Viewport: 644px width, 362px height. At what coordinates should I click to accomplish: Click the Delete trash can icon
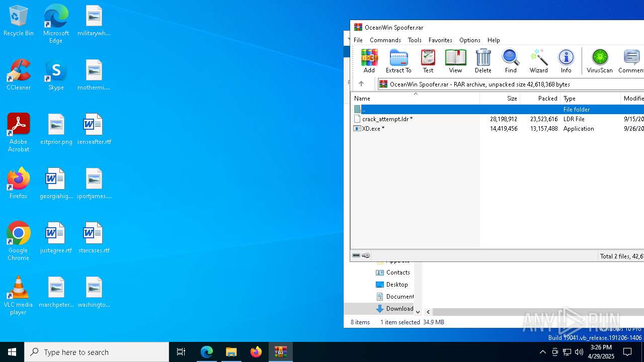[x=483, y=61]
